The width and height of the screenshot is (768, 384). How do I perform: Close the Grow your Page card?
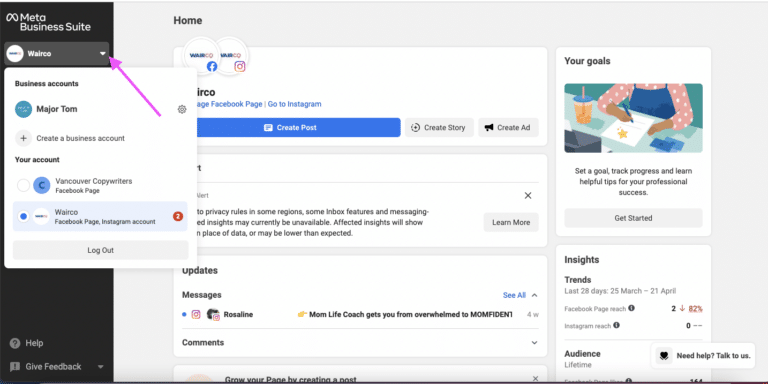click(535, 379)
